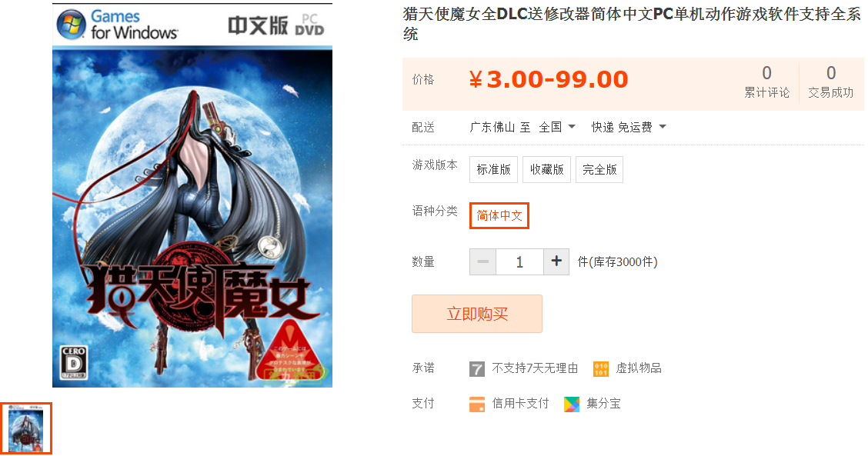
Task: Open the 全国 destination dropdown
Action: (x=557, y=128)
